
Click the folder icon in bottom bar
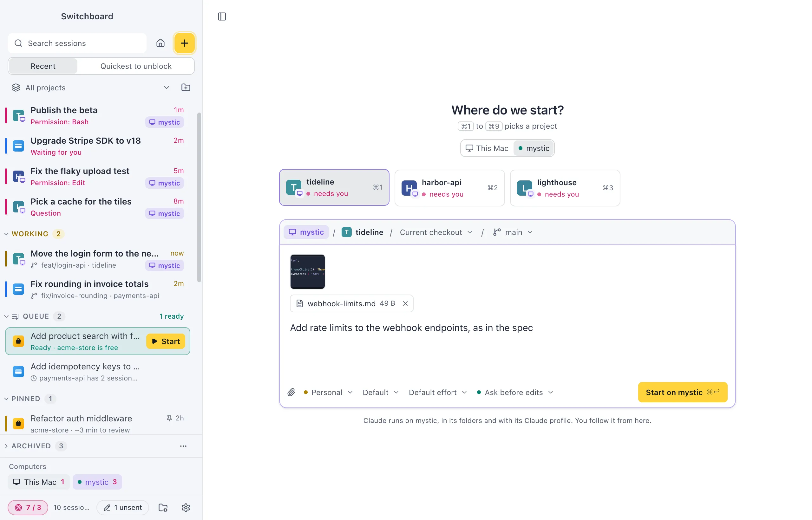point(163,508)
